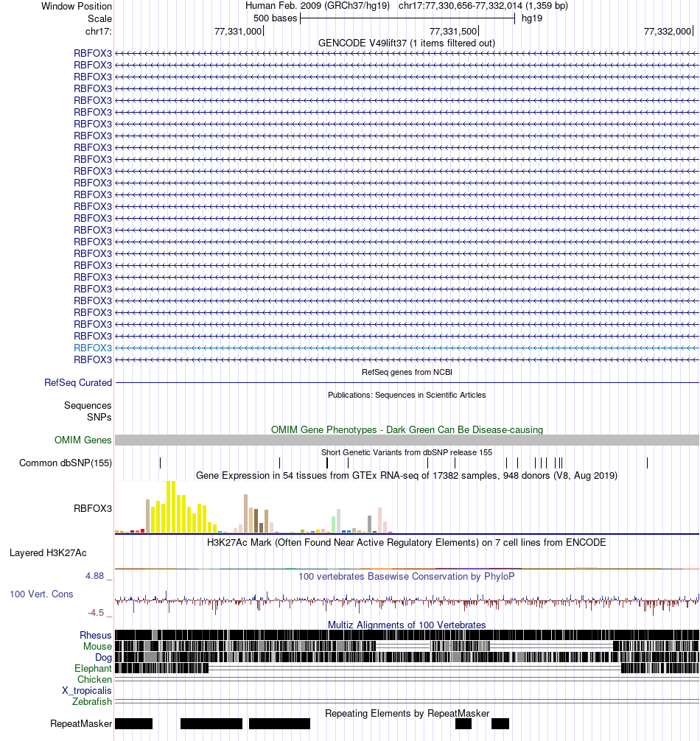Click the Scale track label
700x741 pixels.
(x=99, y=19)
